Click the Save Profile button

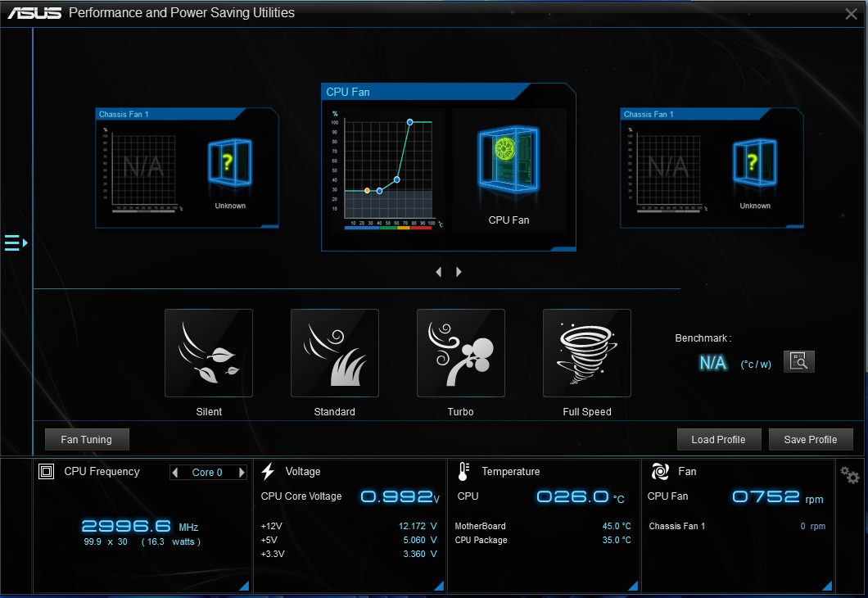click(x=811, y=440)
